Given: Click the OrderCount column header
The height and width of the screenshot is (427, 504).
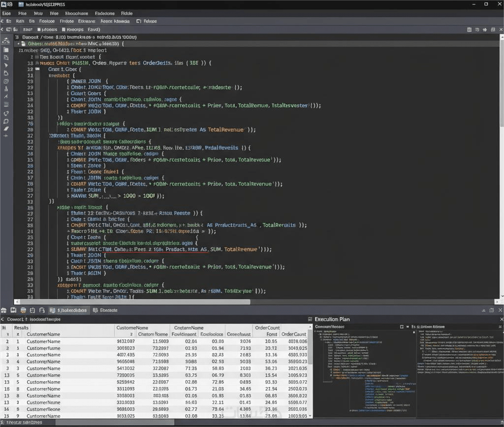Looking at the screenshot, I should 267,328.
